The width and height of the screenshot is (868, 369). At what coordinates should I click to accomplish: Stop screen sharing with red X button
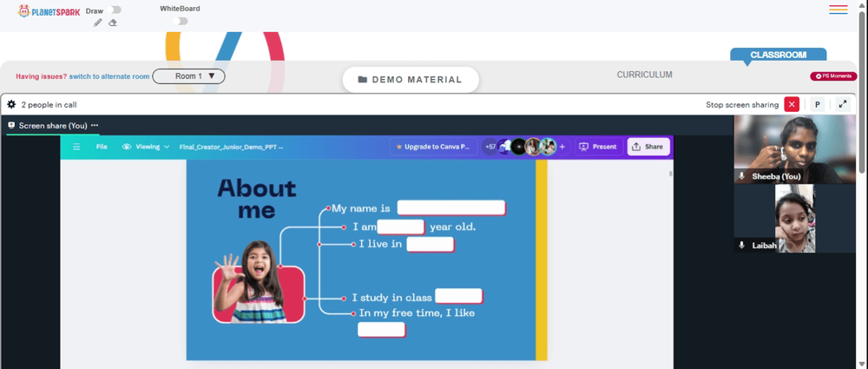click(x=792, y=104)
